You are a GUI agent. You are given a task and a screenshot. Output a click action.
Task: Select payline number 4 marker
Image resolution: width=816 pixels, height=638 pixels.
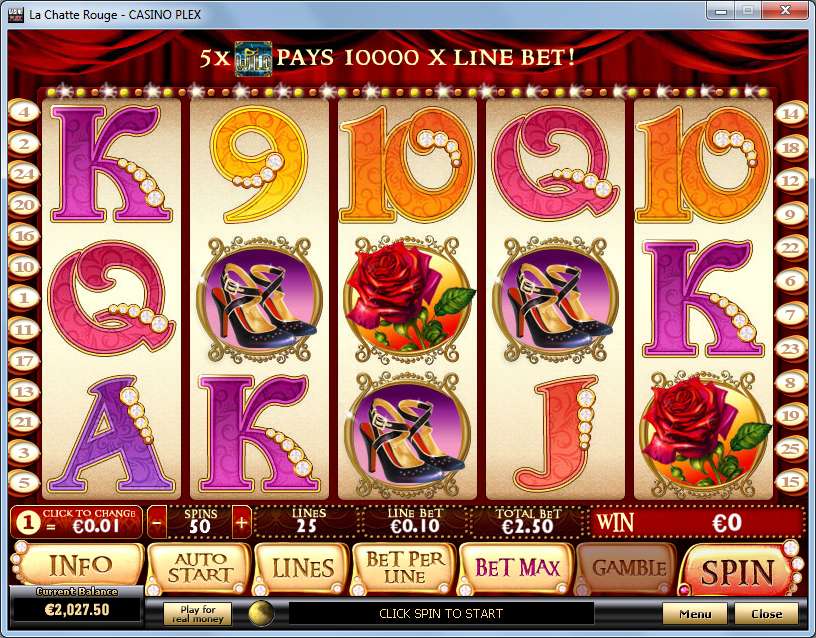pyautogui.click(x=24, y=112)
